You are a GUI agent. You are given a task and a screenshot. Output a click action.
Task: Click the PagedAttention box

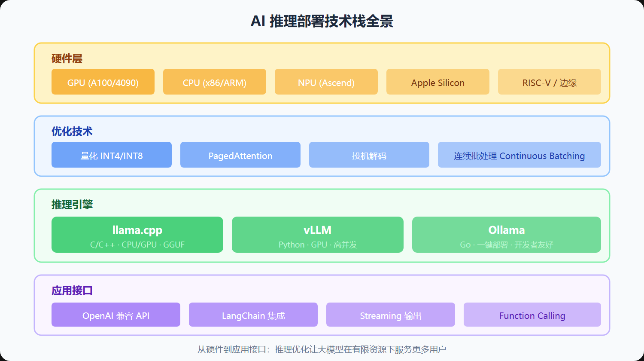[x=240, y=155]
